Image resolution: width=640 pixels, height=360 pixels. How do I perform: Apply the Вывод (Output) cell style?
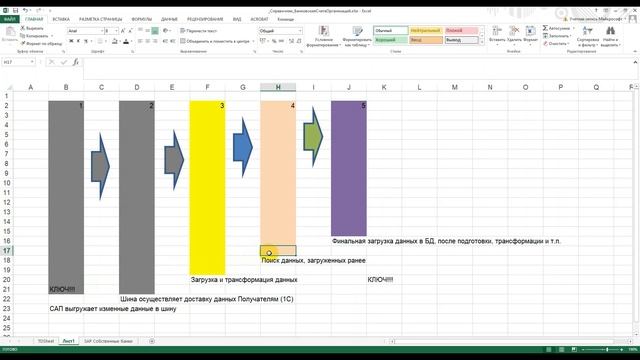click(x=461, y=40)
